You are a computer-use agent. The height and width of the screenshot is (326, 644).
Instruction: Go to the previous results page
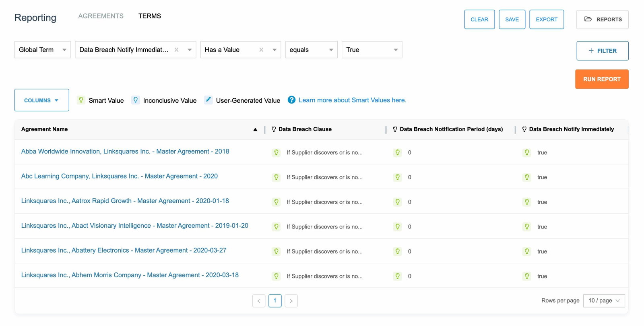click(x=259, y=301)
